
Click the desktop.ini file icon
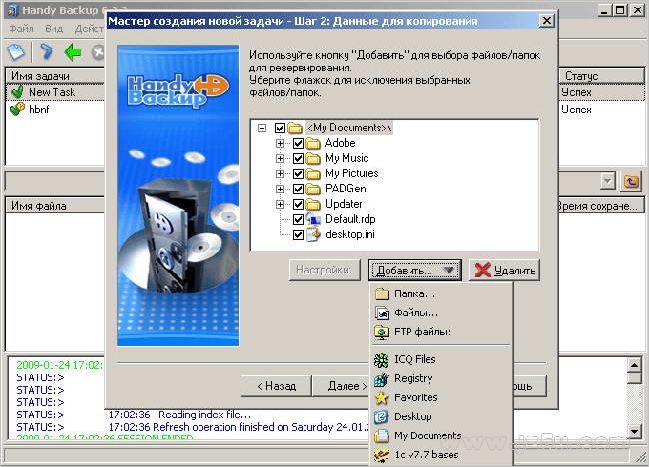pos(313,235)
